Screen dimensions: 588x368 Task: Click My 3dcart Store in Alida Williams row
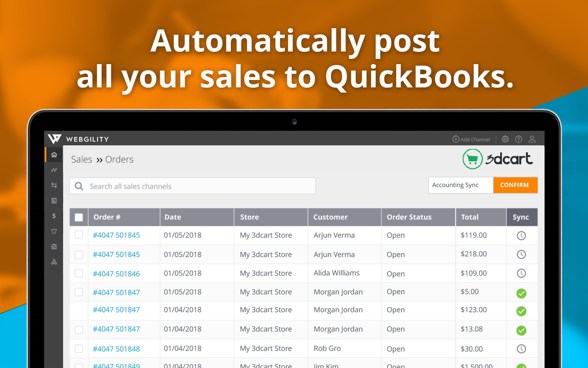click(266, 273)
